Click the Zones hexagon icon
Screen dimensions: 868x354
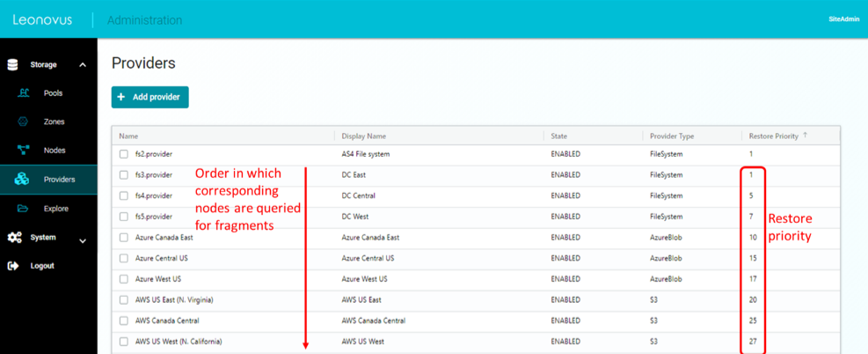point(23,122)
